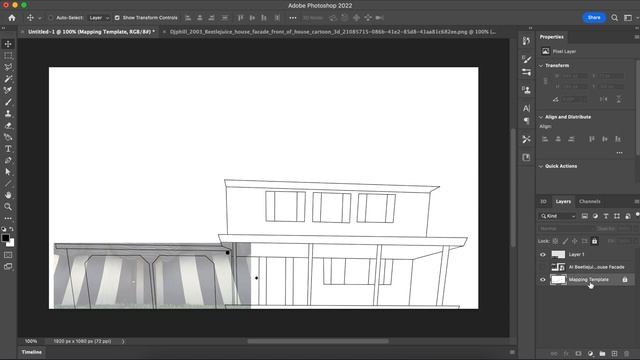Show the AI Beetlejuice House Facade layer

pyautogui.click(x=543, y=267)
